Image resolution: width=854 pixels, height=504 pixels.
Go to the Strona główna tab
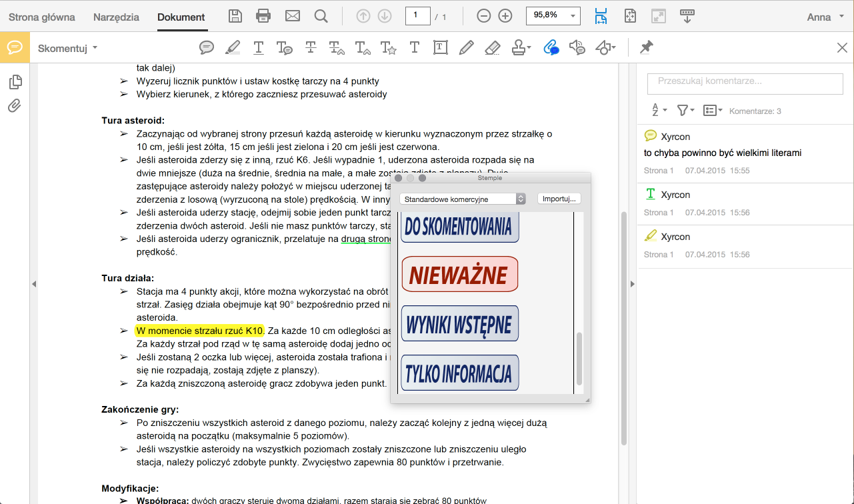[x=42, y=17]
